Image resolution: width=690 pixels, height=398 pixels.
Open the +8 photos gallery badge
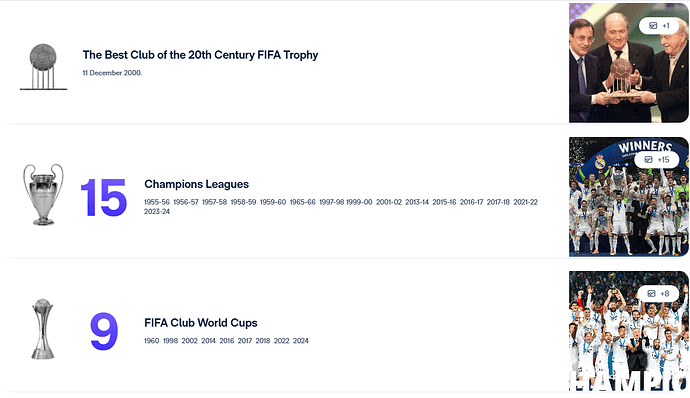point(658,293)
